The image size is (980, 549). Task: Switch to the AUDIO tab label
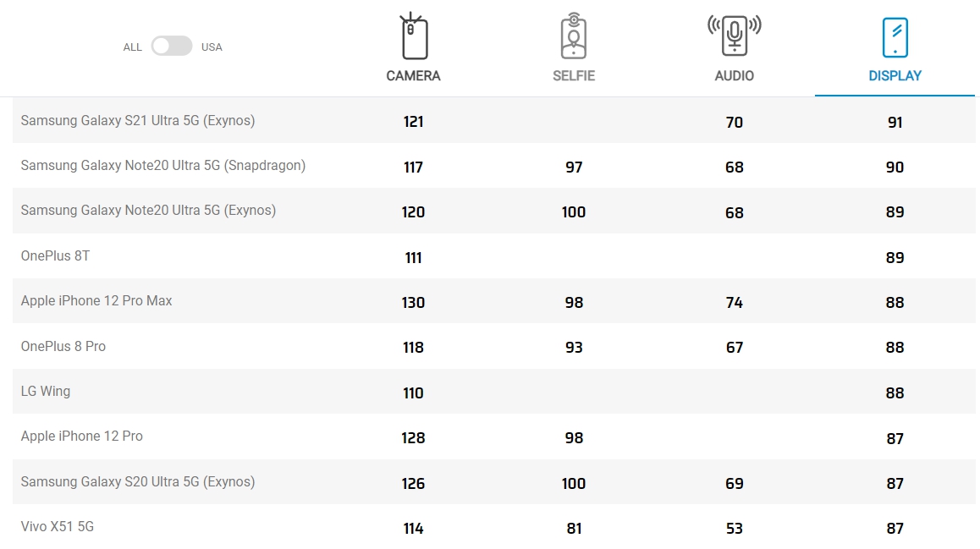[735, 75]
